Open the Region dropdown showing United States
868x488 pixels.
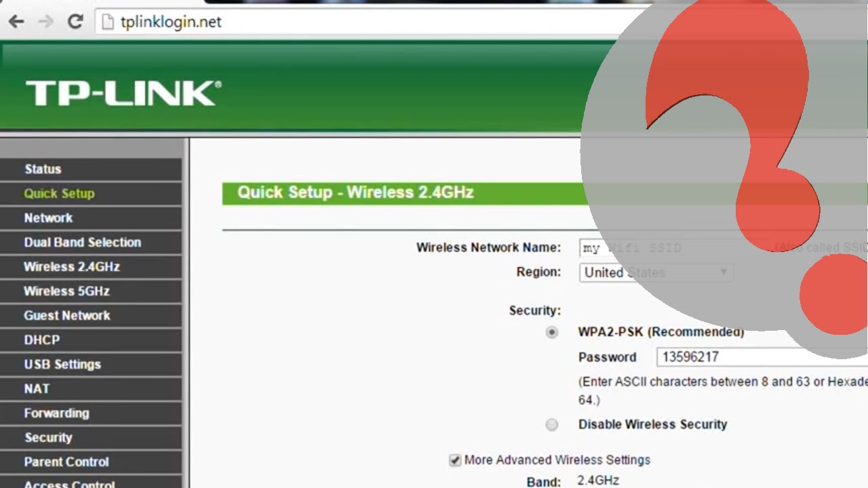[x=656, y=272]
